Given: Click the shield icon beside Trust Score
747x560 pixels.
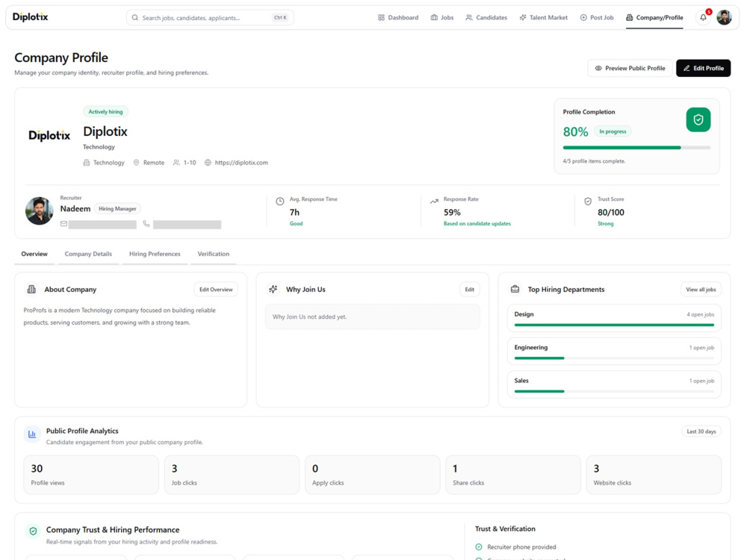Looking at the screenshot, I should point(588,202).
